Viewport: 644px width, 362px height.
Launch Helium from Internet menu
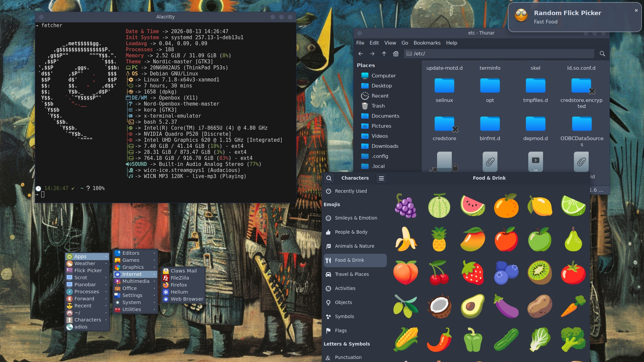(x=183, y=292)
